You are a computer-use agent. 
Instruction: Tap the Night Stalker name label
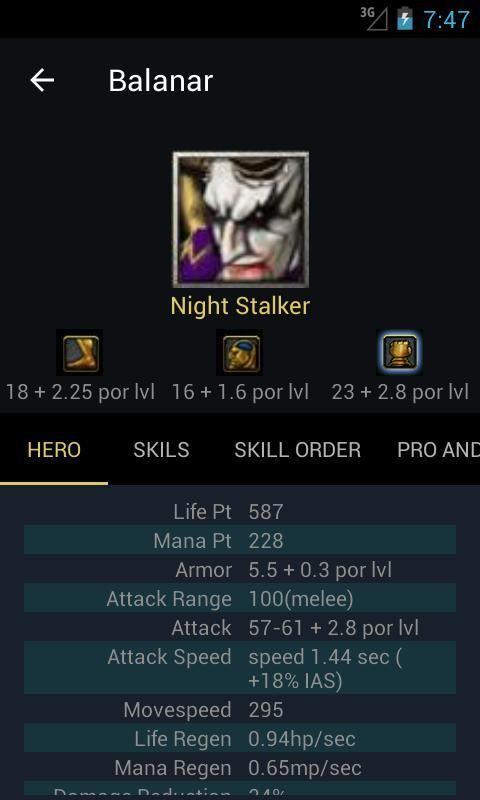(x=240, y=306)
